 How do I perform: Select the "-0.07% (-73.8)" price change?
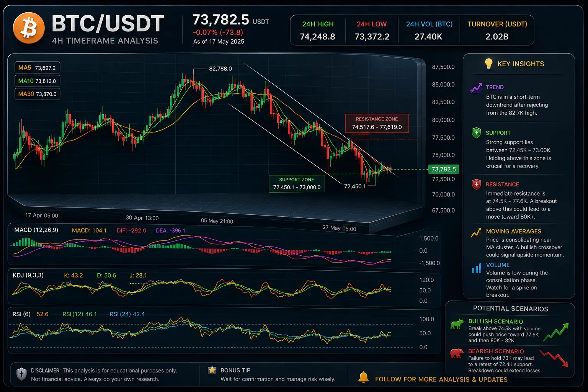click(218, 33)
